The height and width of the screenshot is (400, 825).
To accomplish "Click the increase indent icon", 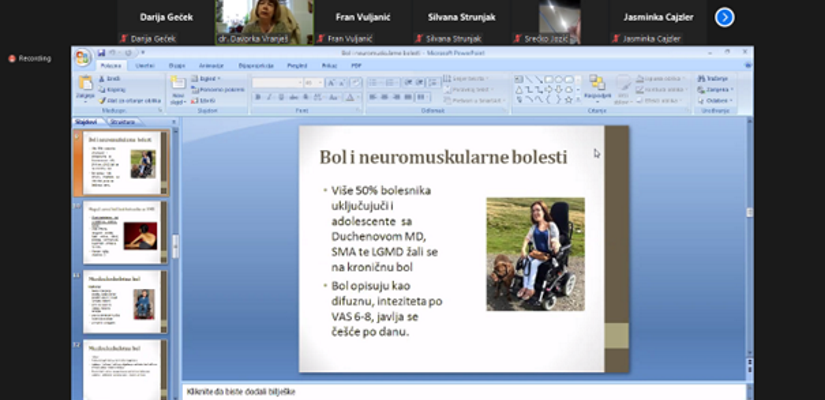I will tap(419, 83).
